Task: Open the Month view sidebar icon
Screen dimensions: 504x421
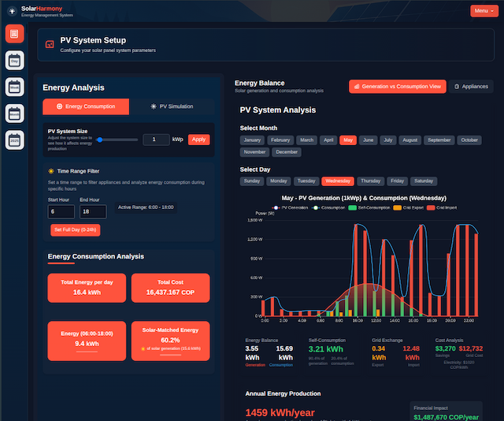Action: (x=14, y=114)
